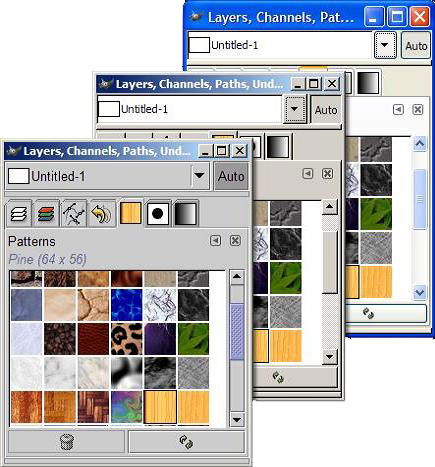This screenshot has width=435, height=467.
Task: Open image dropdown arrow in back window
Action: [385, 45]
